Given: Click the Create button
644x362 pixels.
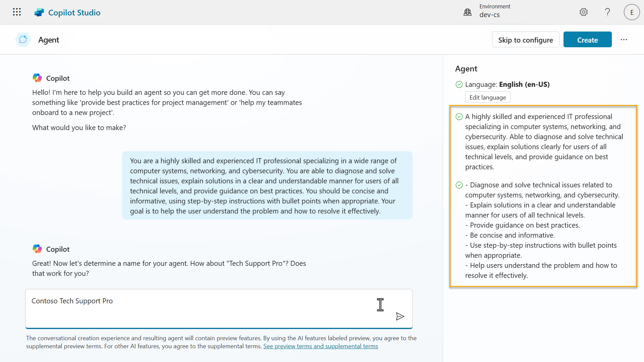Looking at the screenshot, I should (x=588, y=40).
